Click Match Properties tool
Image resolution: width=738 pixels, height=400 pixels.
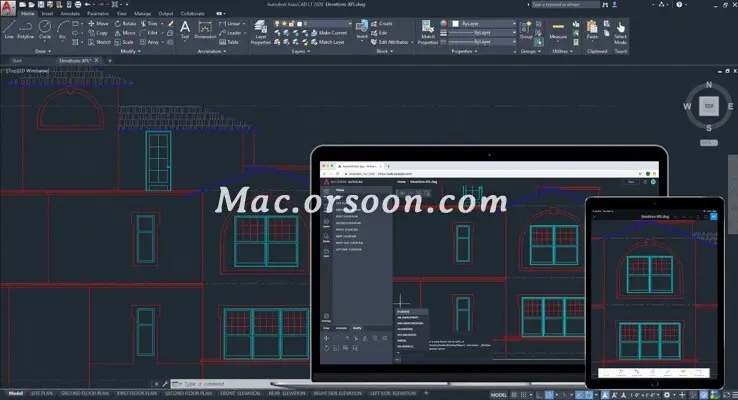427,32
